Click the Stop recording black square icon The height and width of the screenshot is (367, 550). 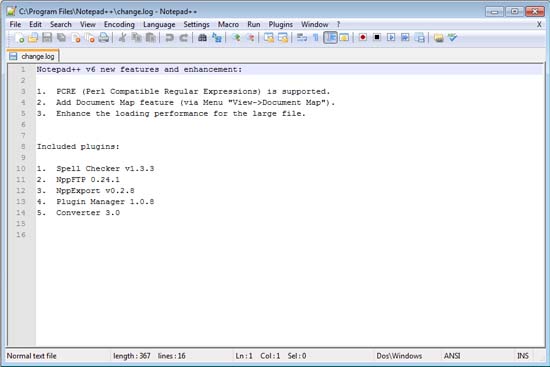point(377,37)
